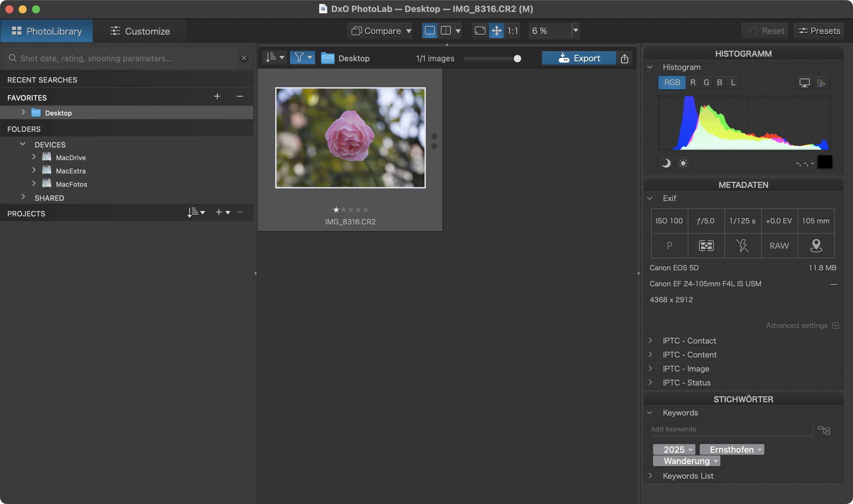Select the move/pan hand tool
853x504 pixels.
click(x=496, y=31)
